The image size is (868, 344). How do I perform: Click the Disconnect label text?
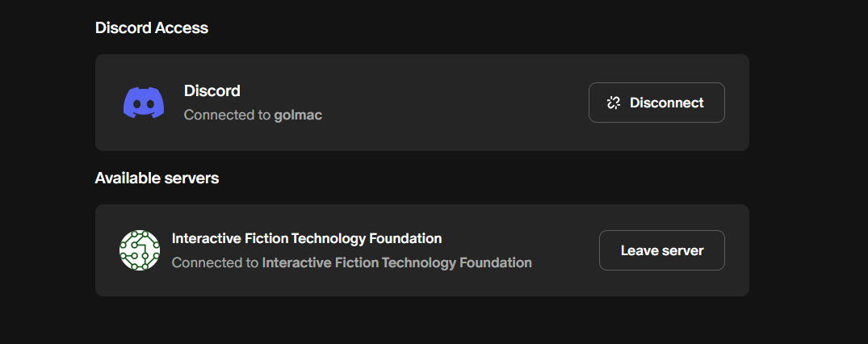click(x=666, y=103)
